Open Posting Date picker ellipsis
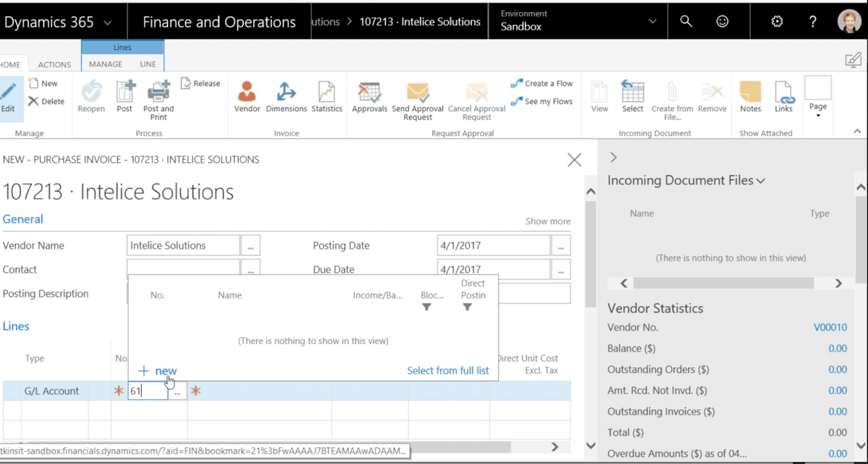This screenshot has width=868, height=464. [x=561, y=246]
